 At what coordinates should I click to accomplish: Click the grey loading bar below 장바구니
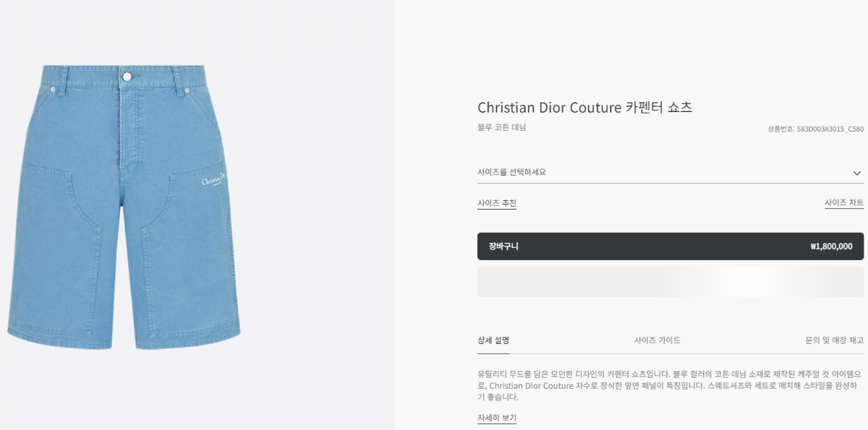(x=669, y=282)
